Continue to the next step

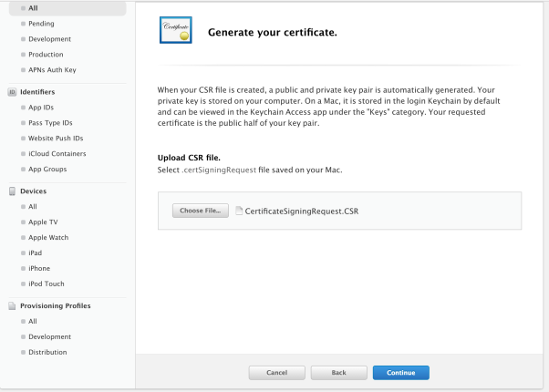click(401, 373)
